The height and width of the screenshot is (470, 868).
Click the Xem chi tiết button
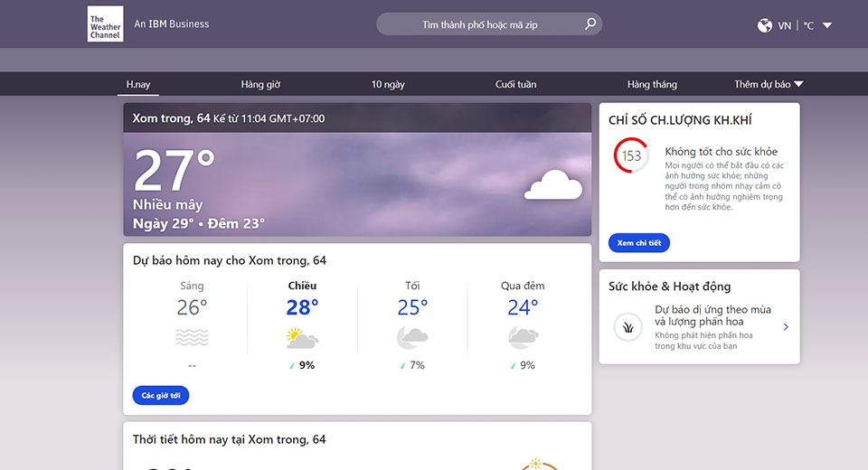coord(639,242)
